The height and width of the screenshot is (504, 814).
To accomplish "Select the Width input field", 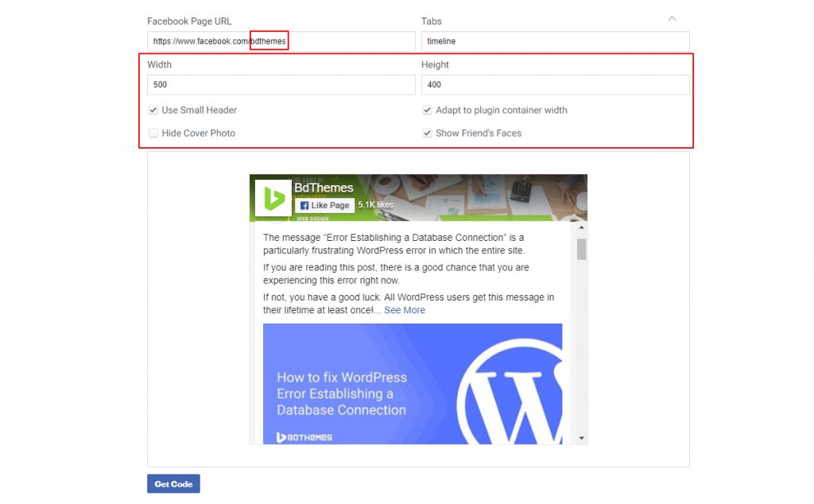I will point(281,85).
